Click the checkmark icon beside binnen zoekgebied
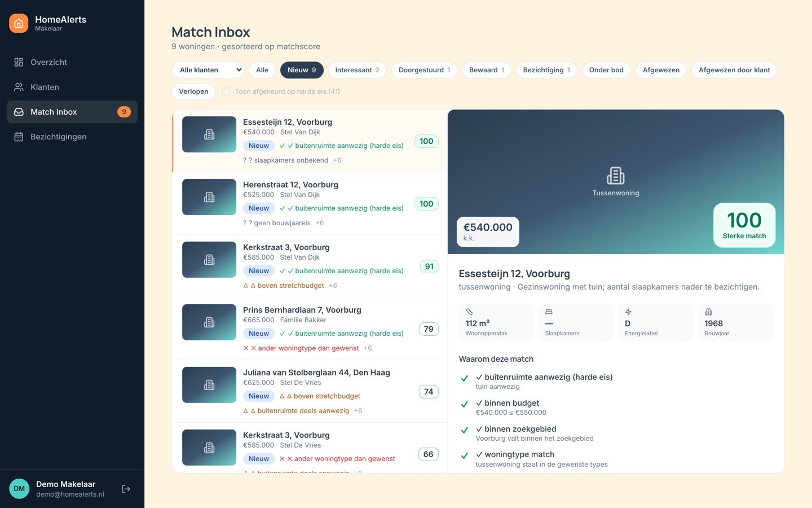This screenshot has height=508, width=812. (x=465, y=430)
